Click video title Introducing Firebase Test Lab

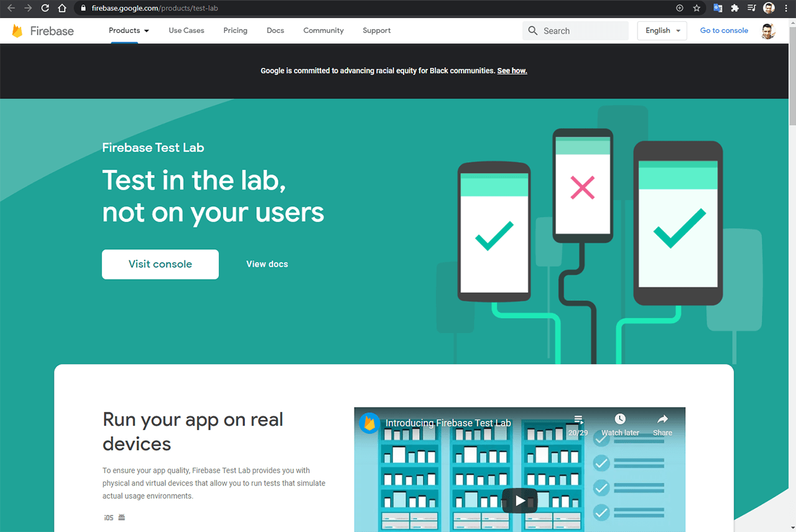[448, 423]
